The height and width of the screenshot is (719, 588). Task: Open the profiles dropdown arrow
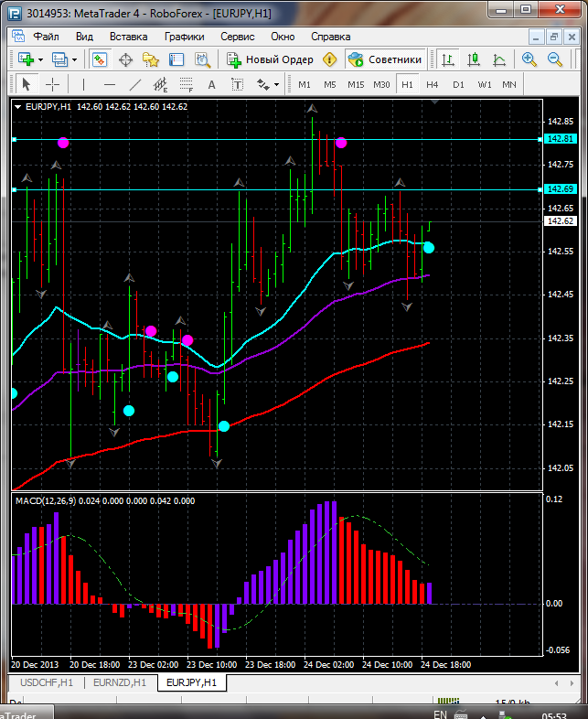click(75, 59)
